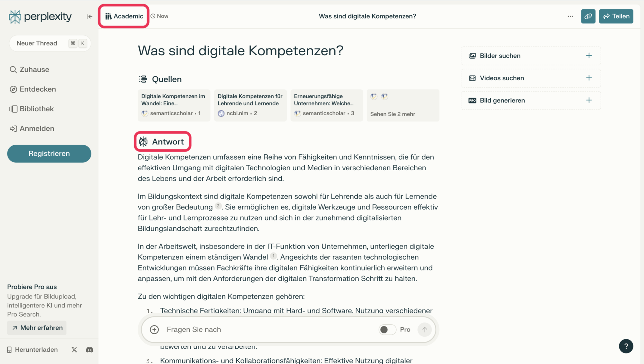This screenshot has width=644, height=364.
Task: Expand Bild generieren with the plus icon
Action: pyautogui.click(x=589, y=100)
